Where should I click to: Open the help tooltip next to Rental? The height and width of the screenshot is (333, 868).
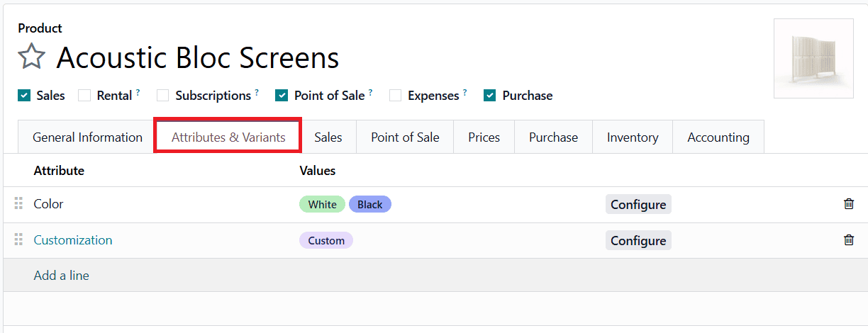coord(138,92)
